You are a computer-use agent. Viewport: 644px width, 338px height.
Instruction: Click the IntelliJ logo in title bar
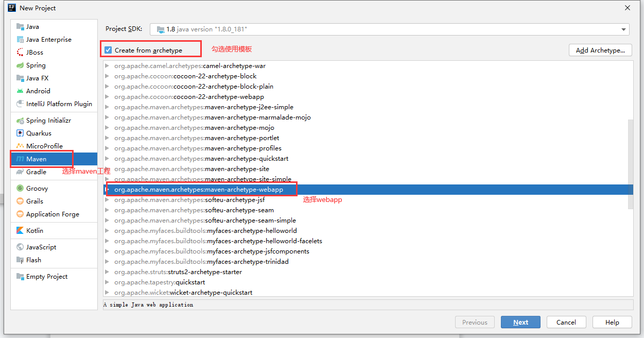pos(11,8)
